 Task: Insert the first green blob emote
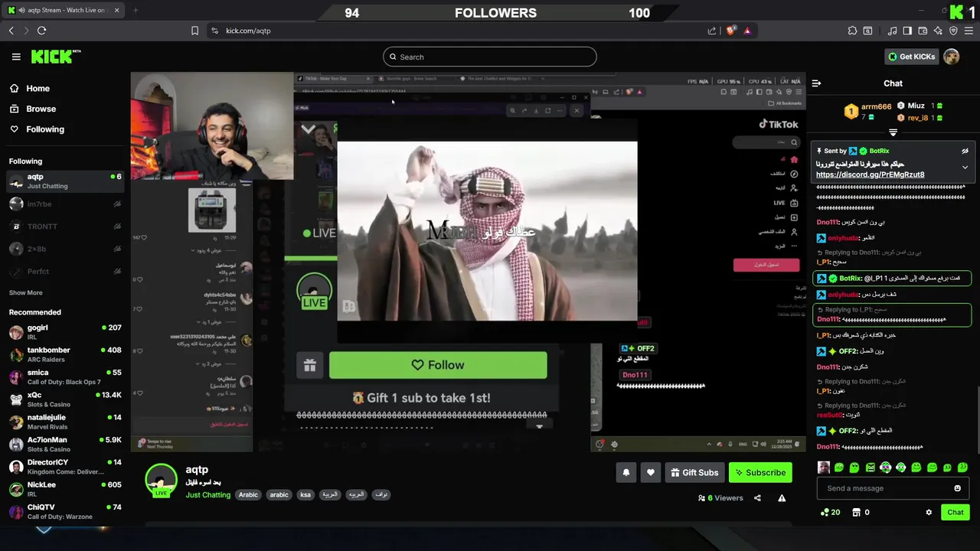click(839, 468)
